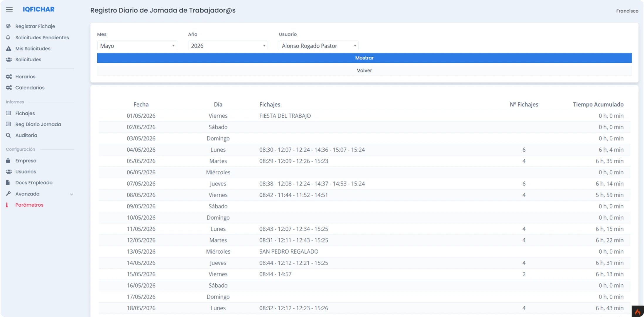Click the Volver button

pyautogui.click(x=364, y=70)
